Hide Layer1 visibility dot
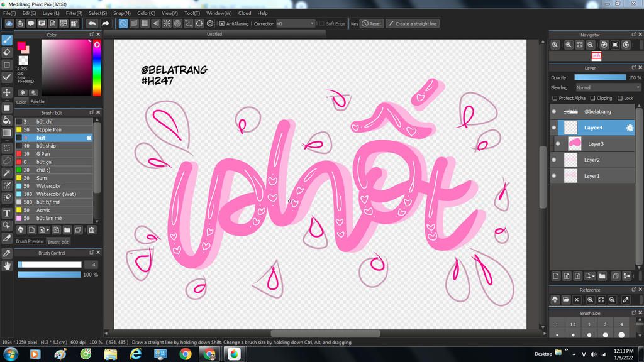This screenshot has width=644, height=362. coord(554,176)
